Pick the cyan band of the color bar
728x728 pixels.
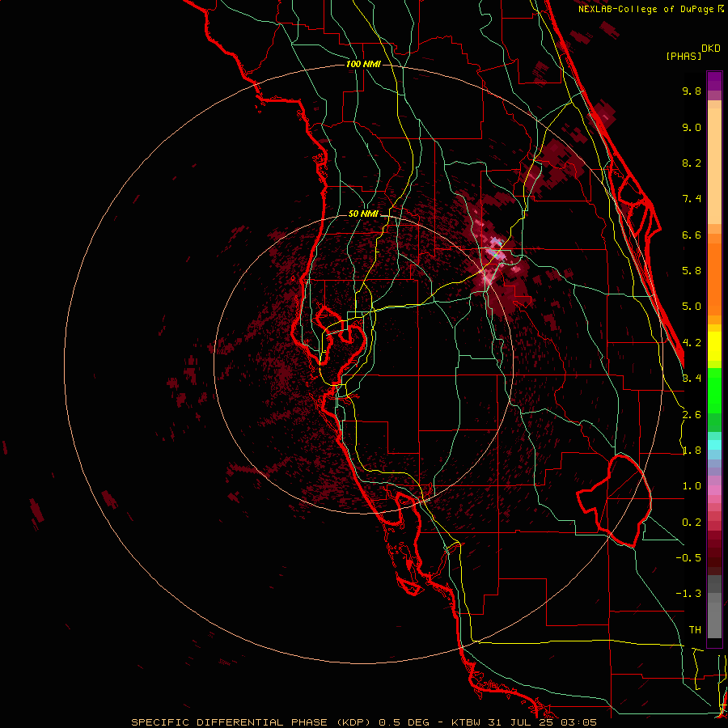(714, 444)
